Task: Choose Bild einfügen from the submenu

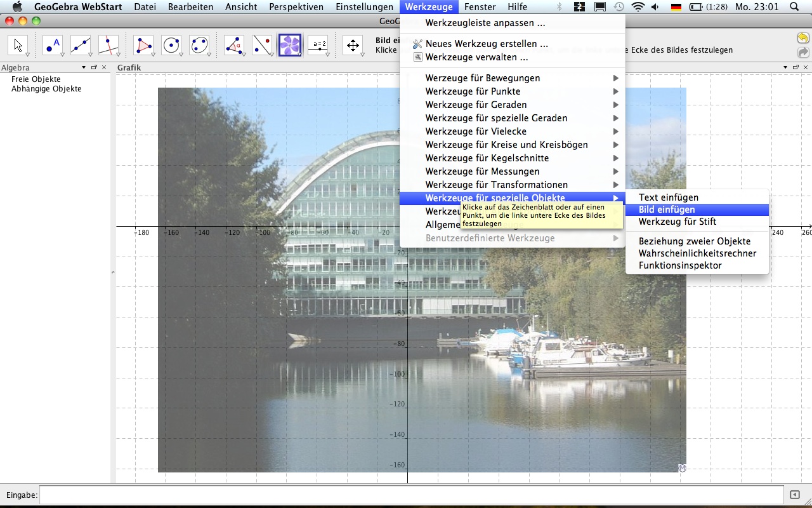Action: click(x=667, y=210)
